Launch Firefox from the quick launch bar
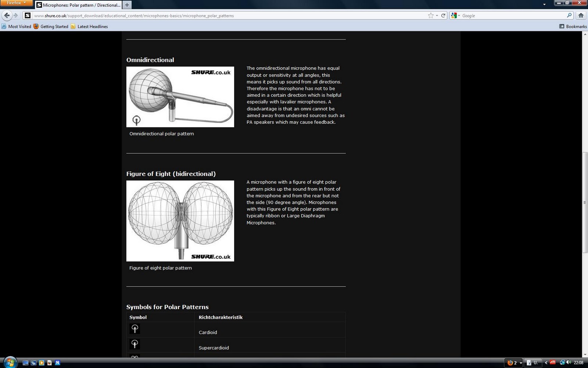The height and width of the screenshot is (368, 588). click(50, 363)
